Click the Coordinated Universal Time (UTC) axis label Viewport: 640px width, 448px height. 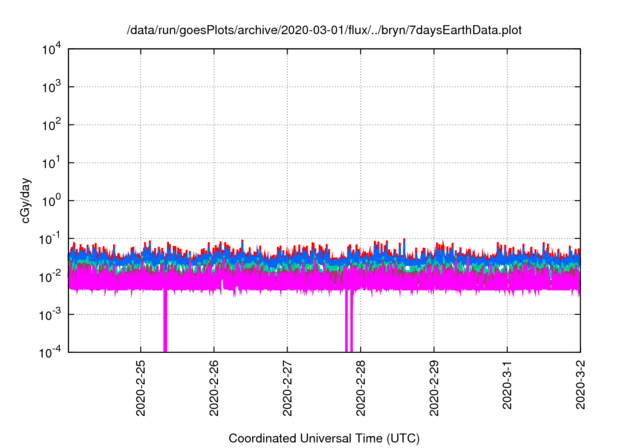point(324,438)
